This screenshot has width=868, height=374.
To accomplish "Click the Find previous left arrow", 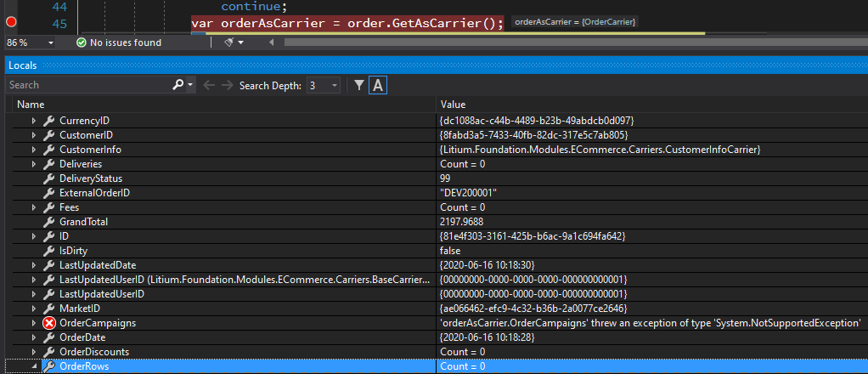I will [x=209, y=85].
